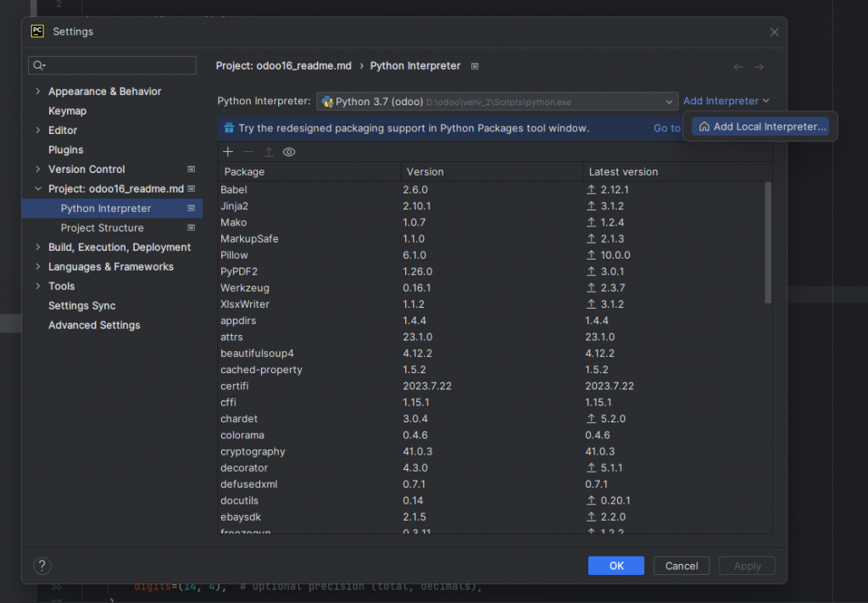Sort by the Package column header

(x=309, y=171)
